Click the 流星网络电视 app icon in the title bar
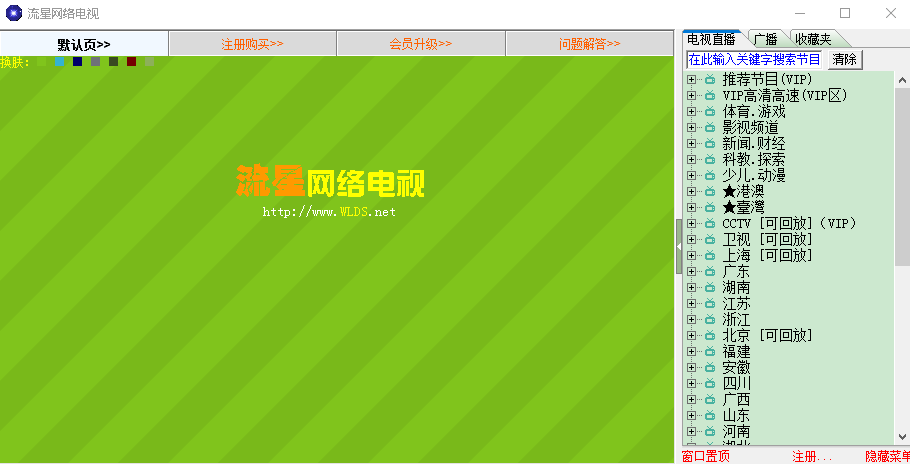Viewport: 910px width, 464px height. point(13,13)
